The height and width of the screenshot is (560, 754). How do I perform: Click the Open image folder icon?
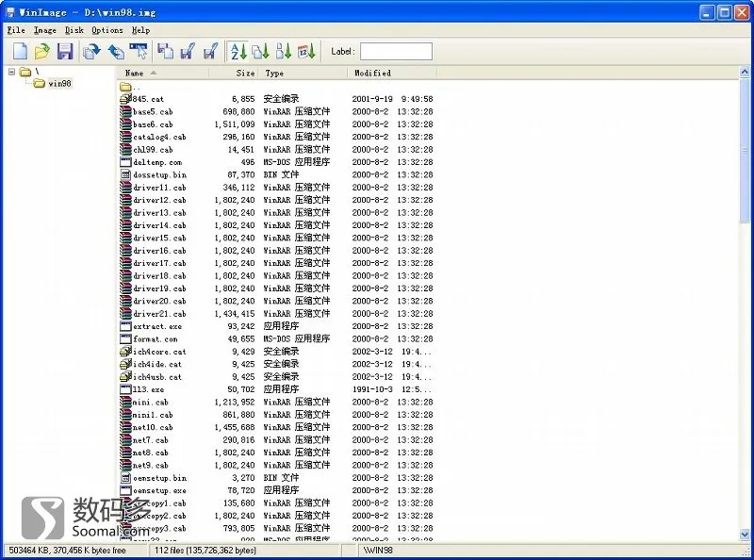pos(41,51)
